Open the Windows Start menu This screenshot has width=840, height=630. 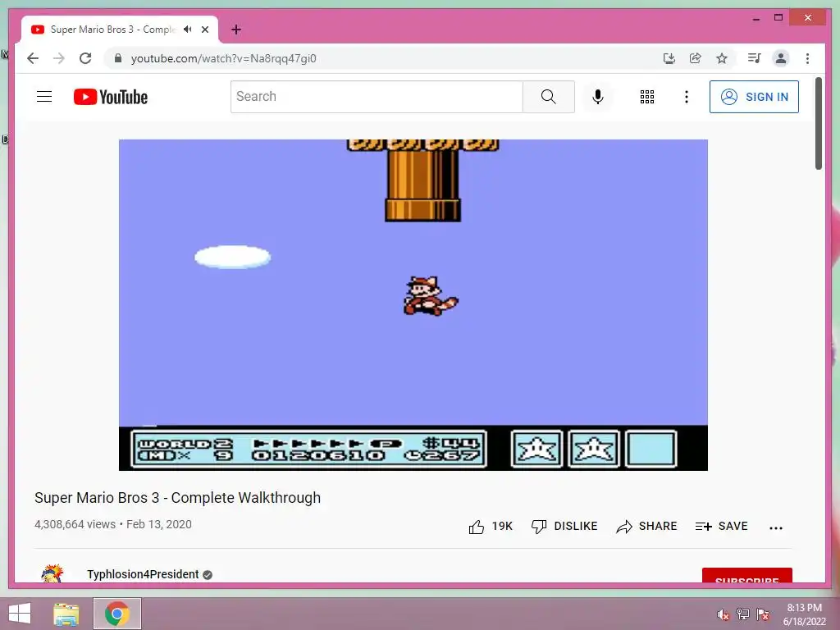[20, 614]
